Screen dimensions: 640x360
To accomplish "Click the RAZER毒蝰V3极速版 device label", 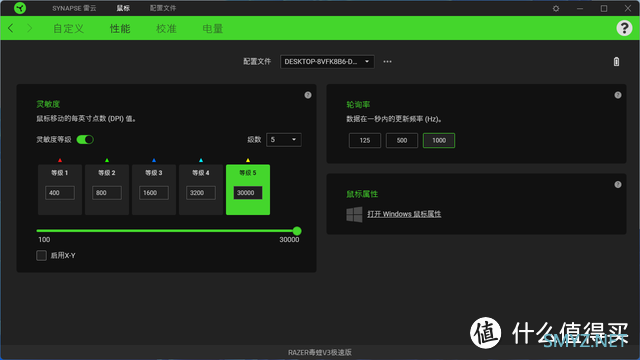I will click(320, 352).
